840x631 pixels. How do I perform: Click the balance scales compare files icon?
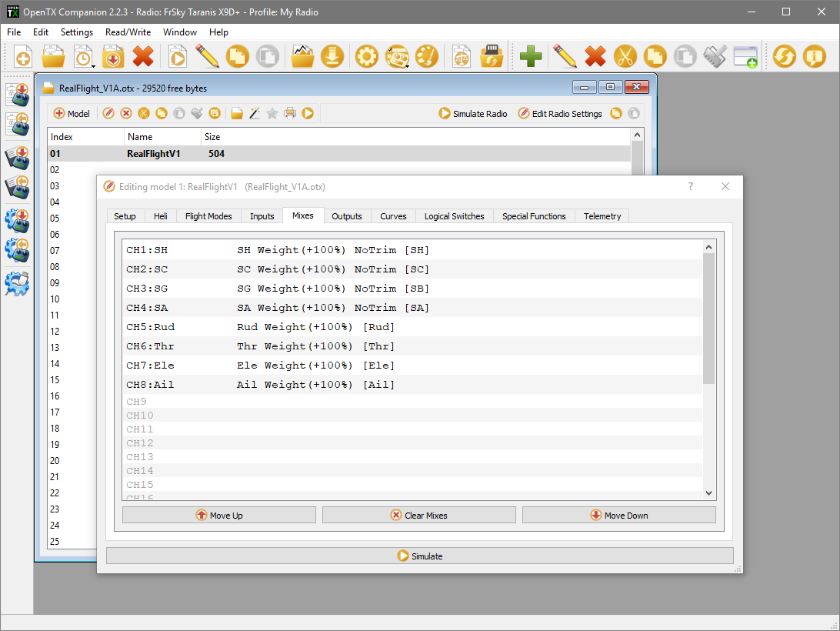(x=462, y=56)
